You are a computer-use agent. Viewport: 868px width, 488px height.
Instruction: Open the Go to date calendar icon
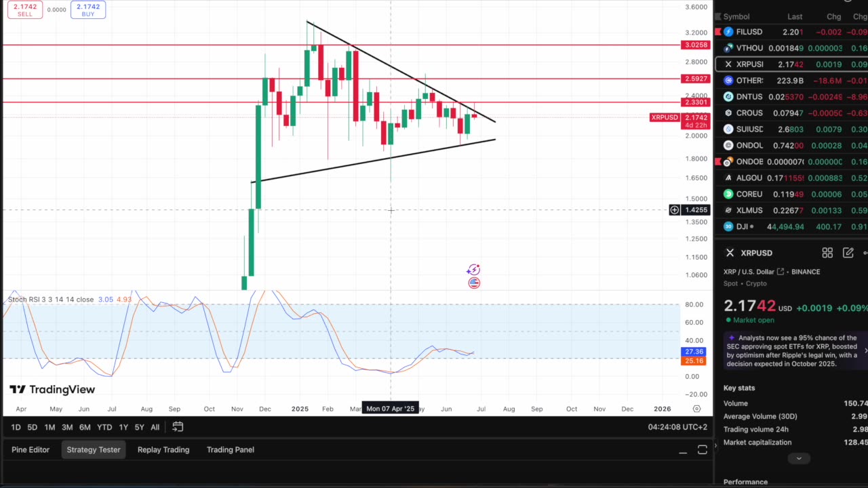(x=178, y=427)
